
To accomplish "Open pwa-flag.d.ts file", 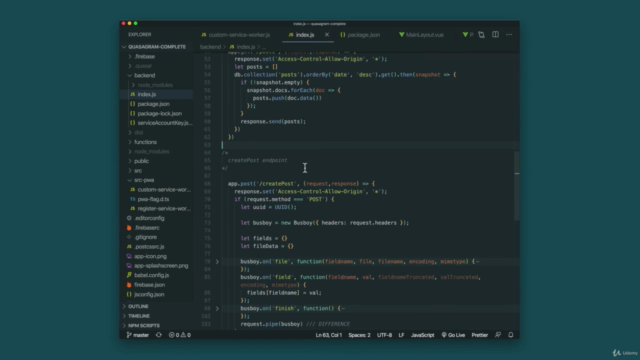I will [153, 199].
